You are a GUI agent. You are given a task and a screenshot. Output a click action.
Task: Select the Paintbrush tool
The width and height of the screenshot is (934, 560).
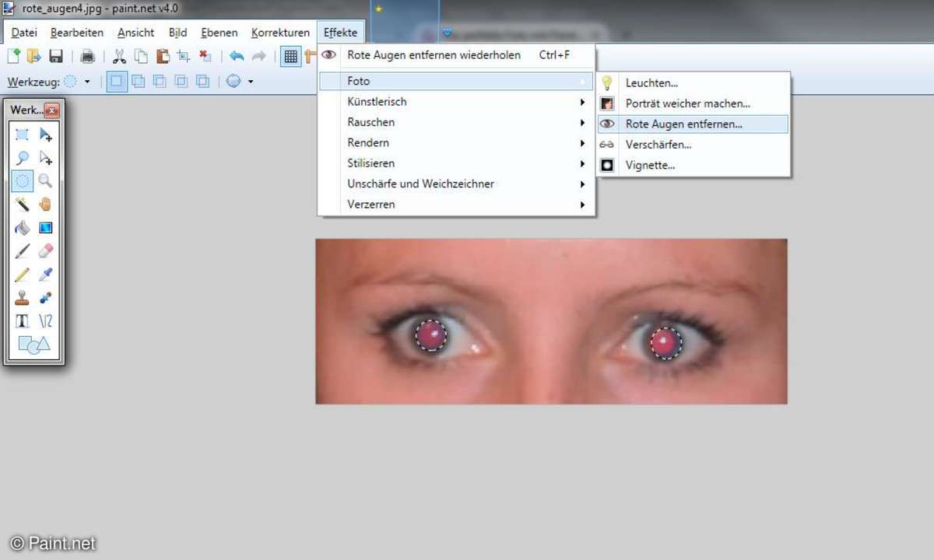tap(23, 250)
